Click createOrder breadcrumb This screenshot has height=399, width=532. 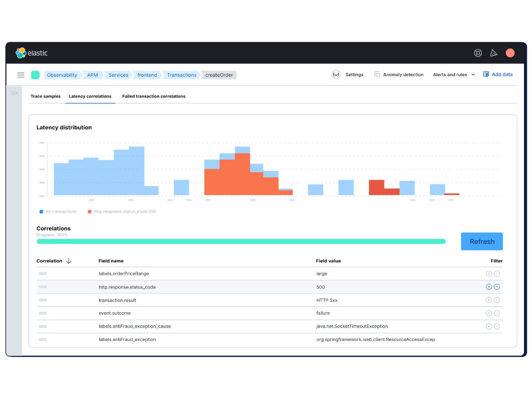[219, 75]
